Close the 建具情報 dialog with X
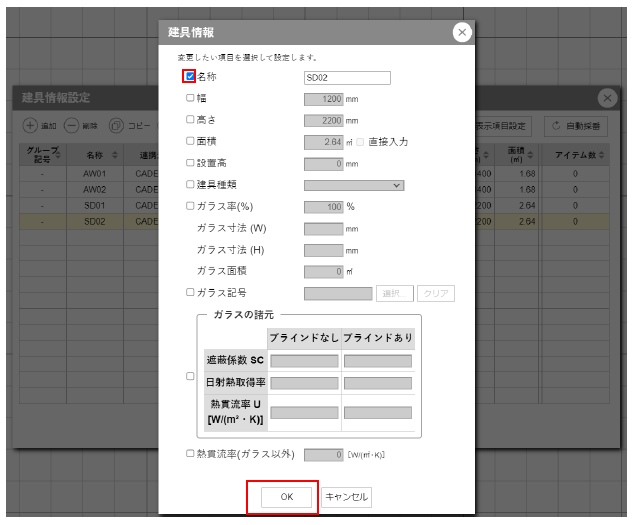The width and height of the screenshot is (635, 525). click(x=461, y=33)
